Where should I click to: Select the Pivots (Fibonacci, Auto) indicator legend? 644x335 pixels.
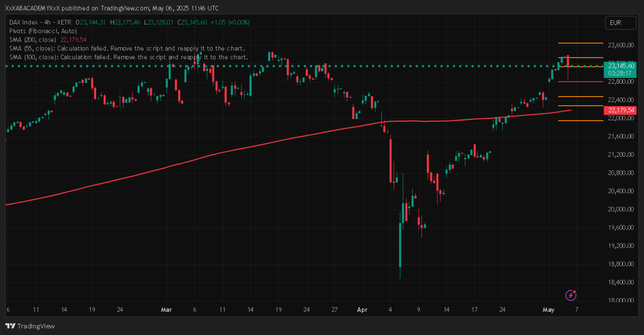click(x=43, y=31)
